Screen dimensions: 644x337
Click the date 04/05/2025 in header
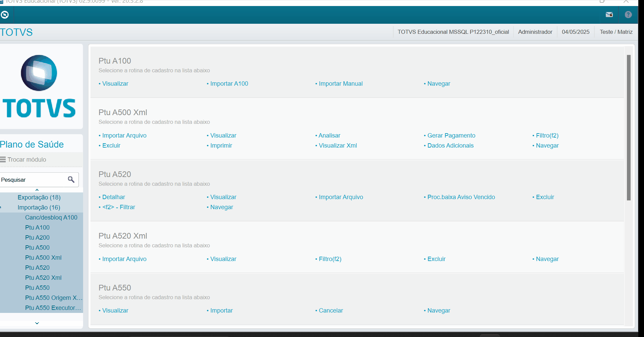click(x=576, y=32)
